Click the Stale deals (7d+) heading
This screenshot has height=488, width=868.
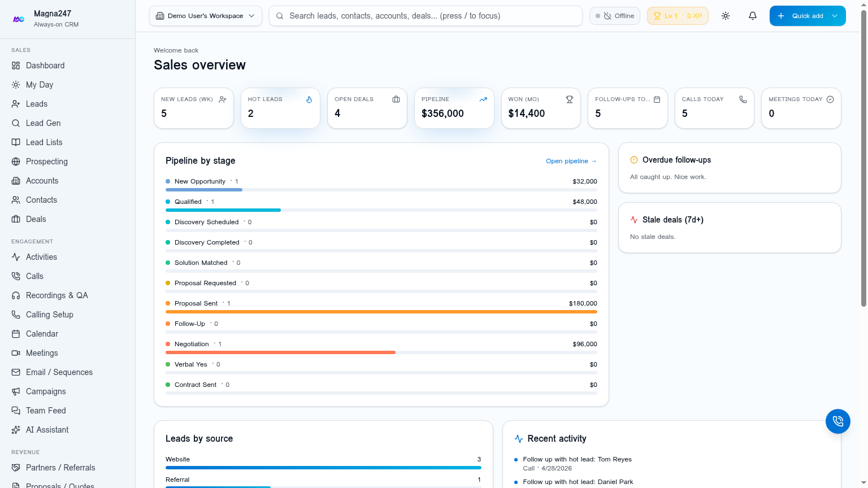[x=673, y=220]
